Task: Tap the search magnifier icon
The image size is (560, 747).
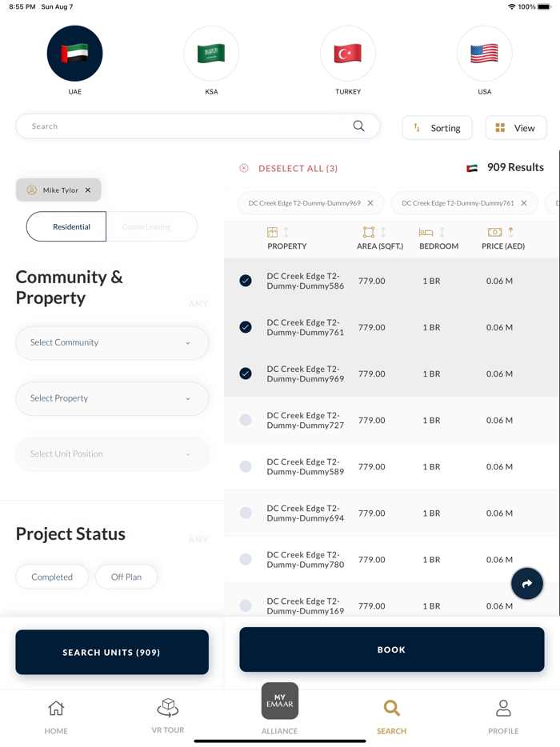Action: tap(359, 126)
